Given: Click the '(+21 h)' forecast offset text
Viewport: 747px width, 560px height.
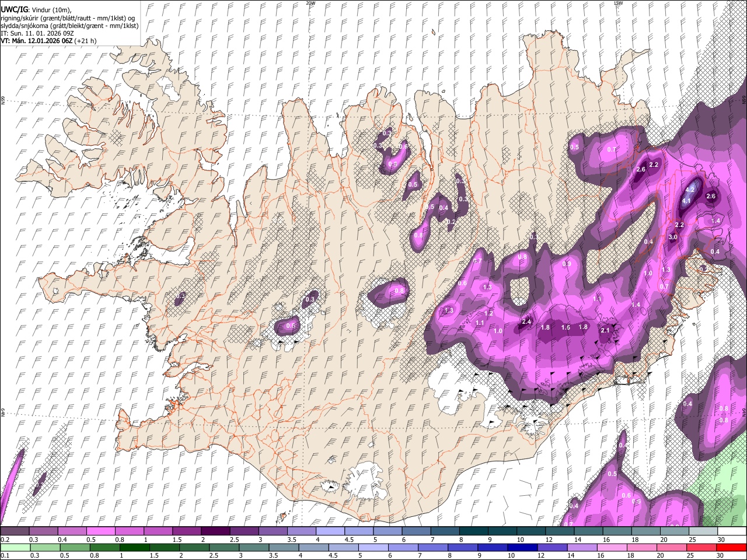Looking at the screenshot, I should (x=86, y=41).
